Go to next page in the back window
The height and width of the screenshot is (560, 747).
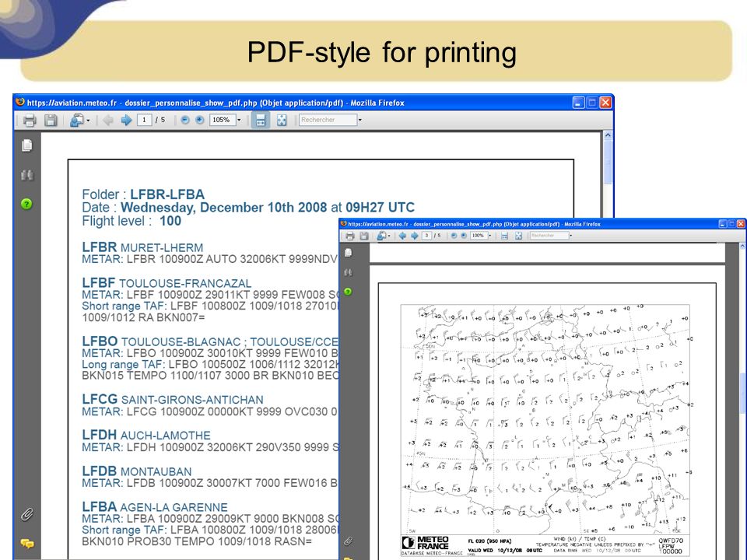click(x=126, y=120)
